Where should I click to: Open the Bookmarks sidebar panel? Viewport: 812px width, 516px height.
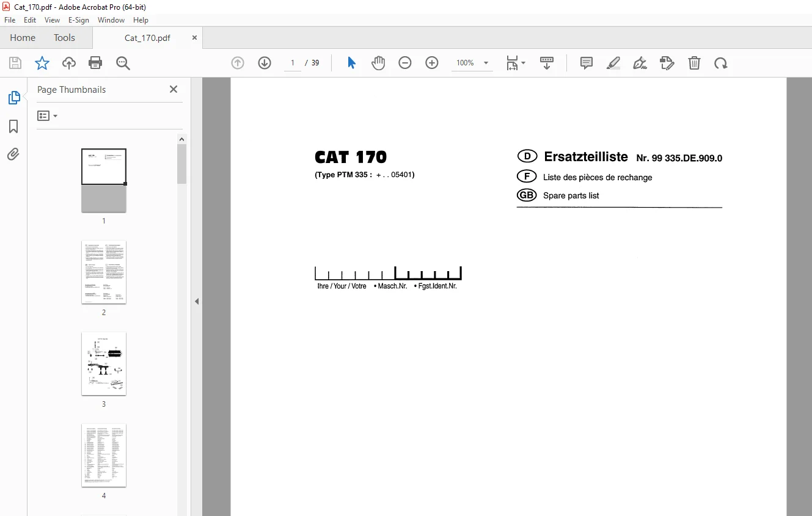13,126
